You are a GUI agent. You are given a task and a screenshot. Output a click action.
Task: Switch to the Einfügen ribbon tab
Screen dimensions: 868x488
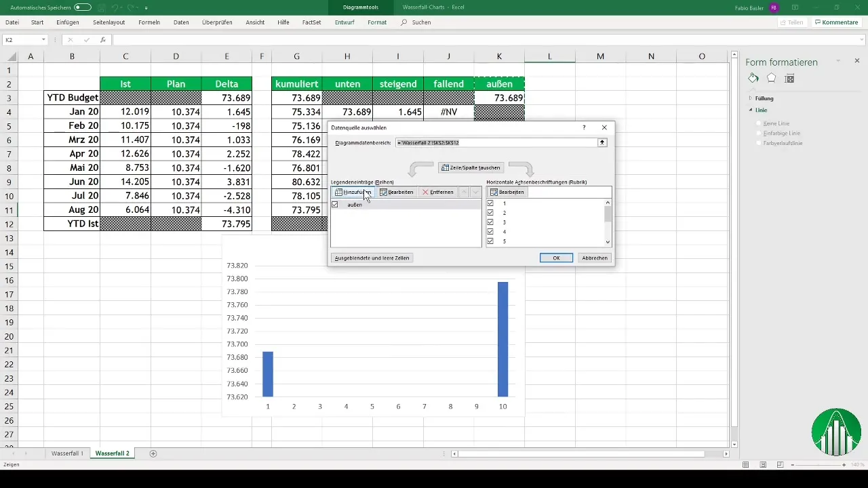[x=68, y=22]
